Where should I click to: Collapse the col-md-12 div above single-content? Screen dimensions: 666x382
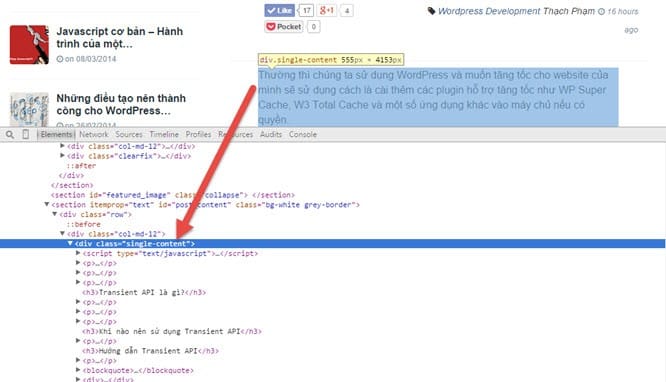point(62,234)
